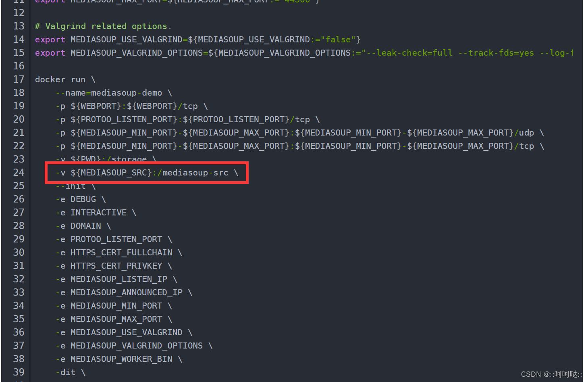This screenshot has height=382, width=588.
Task: Place cursor on 'docker run \' line
Action: pos(65,79)
